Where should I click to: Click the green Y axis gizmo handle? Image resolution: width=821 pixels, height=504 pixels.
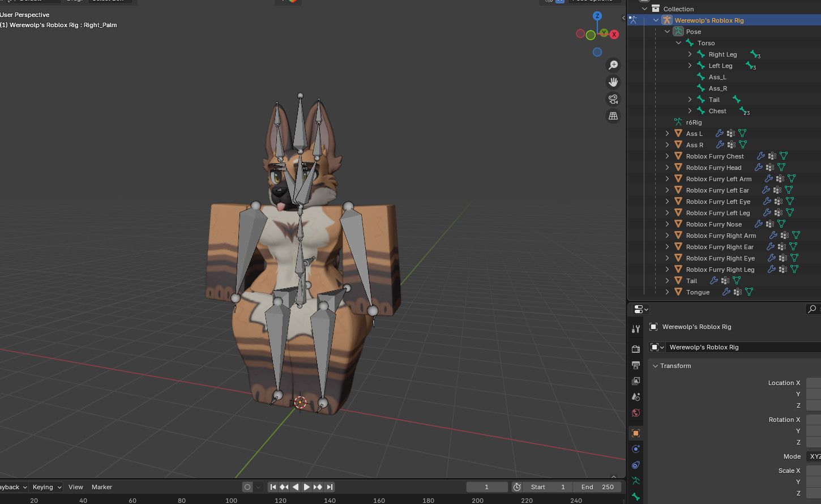pyautogui.click(x=604, y=33)
